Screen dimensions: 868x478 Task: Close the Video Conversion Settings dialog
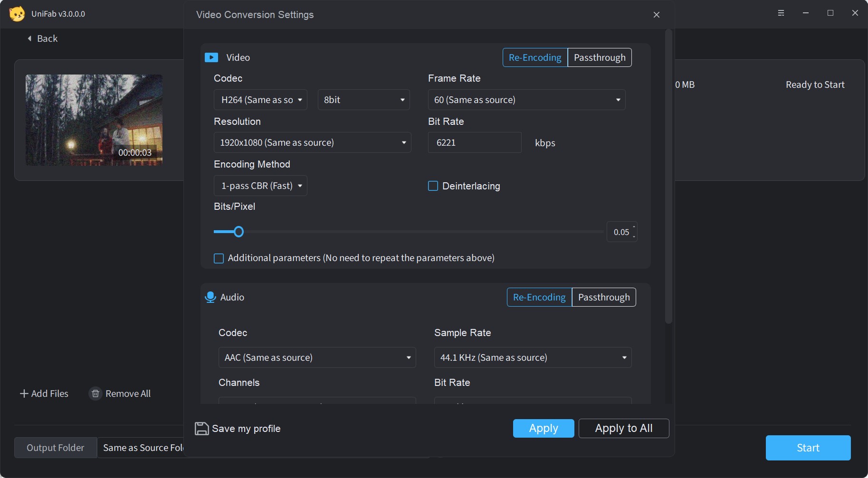[x=657, y=15]
